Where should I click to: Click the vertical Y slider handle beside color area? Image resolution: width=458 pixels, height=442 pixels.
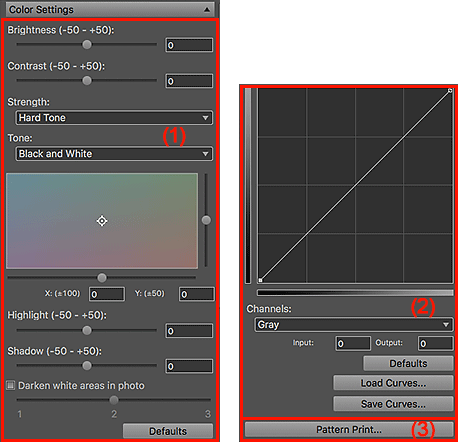click(x=206, y=220)
